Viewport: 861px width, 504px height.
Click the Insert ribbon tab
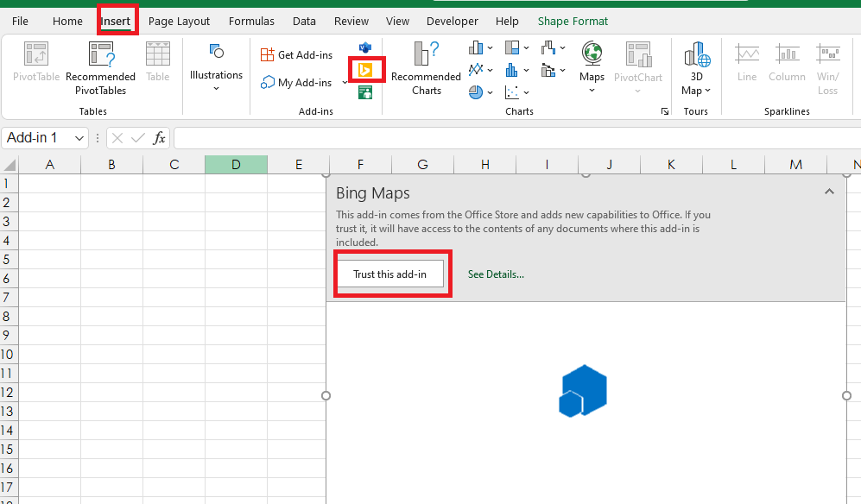pos(116,21)
